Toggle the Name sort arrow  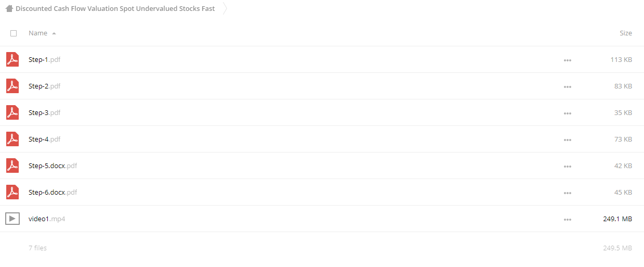pos(54,33)
